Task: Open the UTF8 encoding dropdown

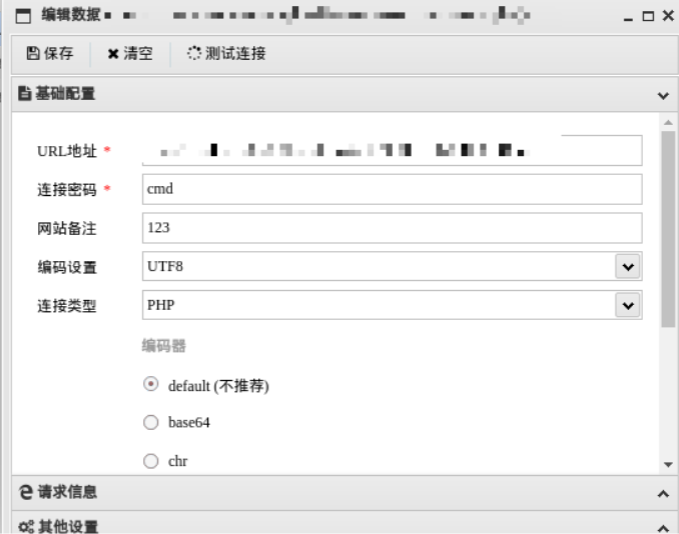Action: click(x=627, y=267)
